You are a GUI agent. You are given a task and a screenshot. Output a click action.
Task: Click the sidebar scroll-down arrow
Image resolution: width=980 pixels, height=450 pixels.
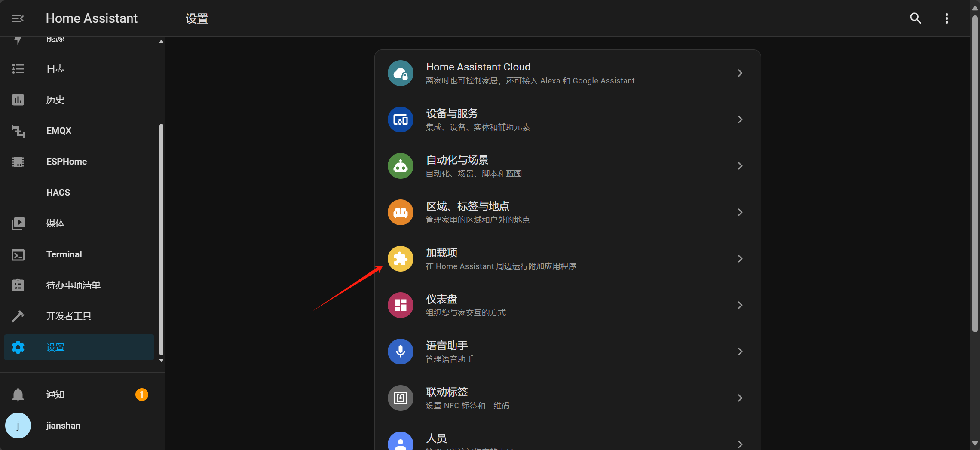161,361
